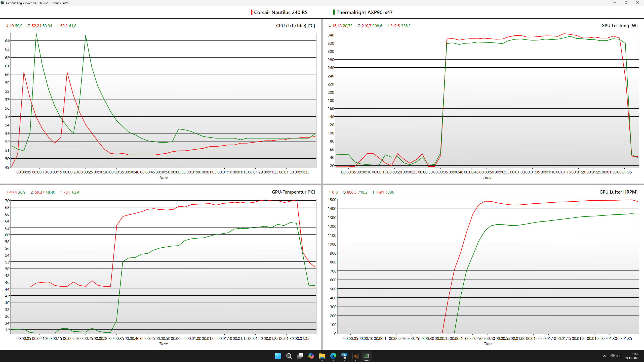Click the Corsair Nautilus 240 RS legend label
The height and width of the screenshot is (362, 644).
click(281, 12)
